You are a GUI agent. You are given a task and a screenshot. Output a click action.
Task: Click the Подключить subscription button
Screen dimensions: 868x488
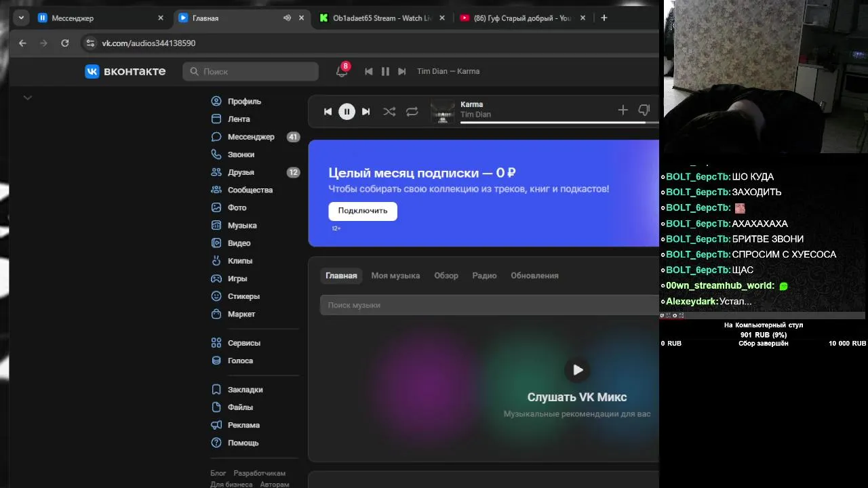363,211
